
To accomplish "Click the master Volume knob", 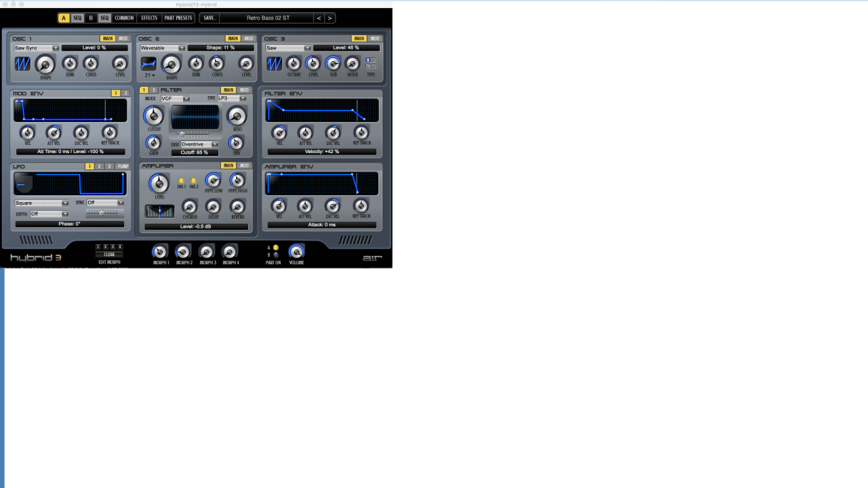I will point(296,252).
